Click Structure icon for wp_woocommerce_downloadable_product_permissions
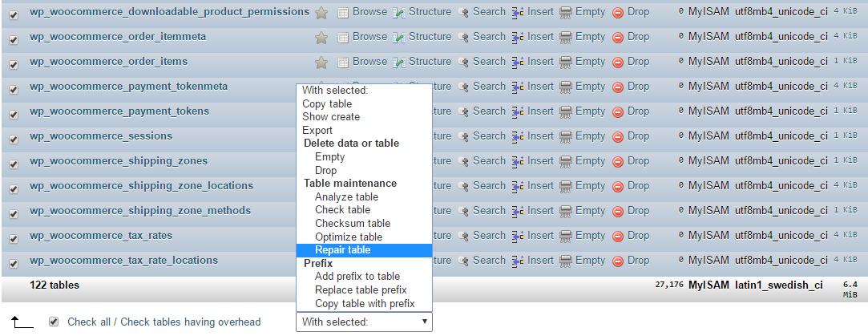This screenshot has width=868, height=336. pos(399,12)
